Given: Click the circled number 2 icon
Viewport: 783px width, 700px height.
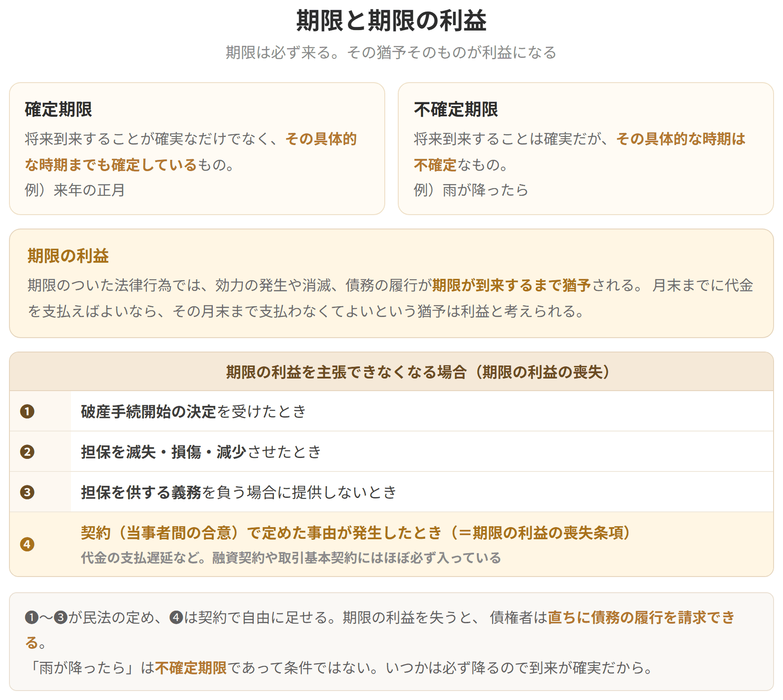Looking at the screenshot, I should tap(27, 452).
